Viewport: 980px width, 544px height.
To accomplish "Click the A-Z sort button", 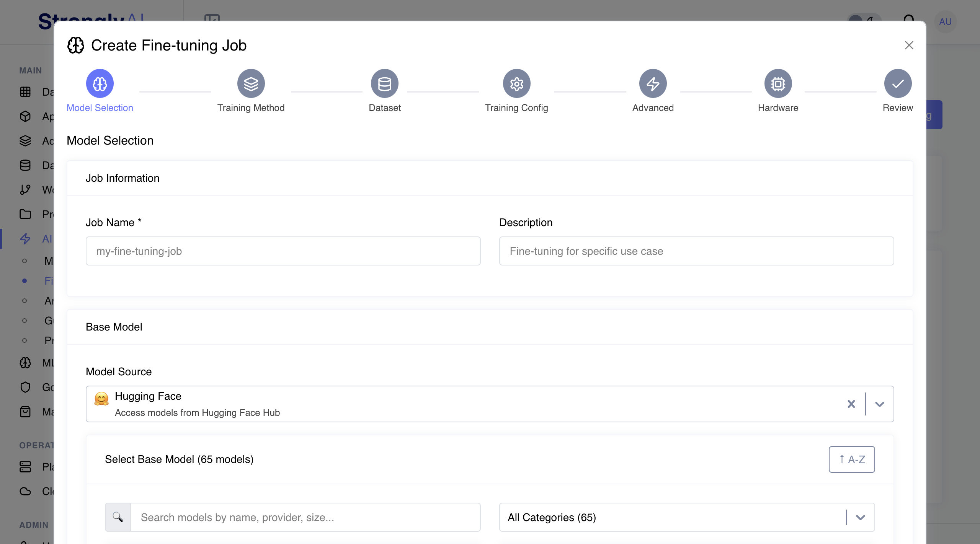I will tap(851, 459).
